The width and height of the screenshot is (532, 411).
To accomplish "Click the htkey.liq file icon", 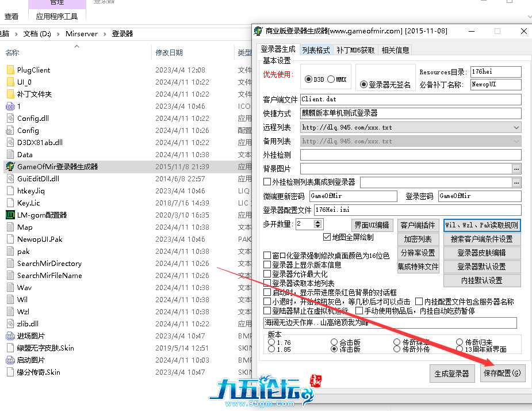I will (10, 191).
